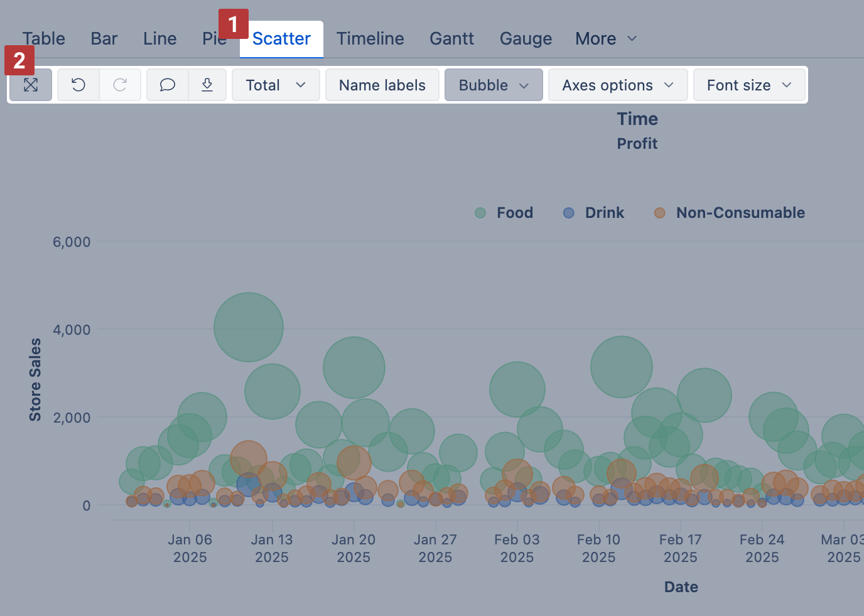The image size is (864, 616).
Task: Click the Store Sales axis title
Action: [x=35, y=380]
